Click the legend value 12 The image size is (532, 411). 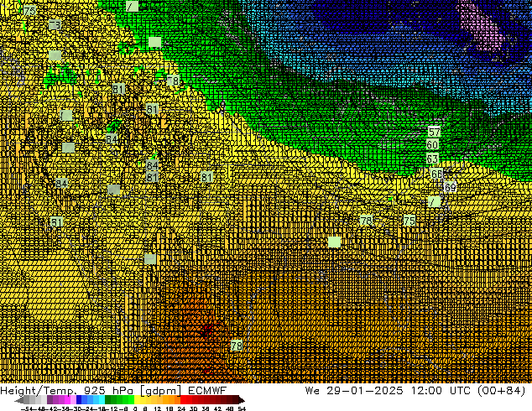(x=158, y=408)
